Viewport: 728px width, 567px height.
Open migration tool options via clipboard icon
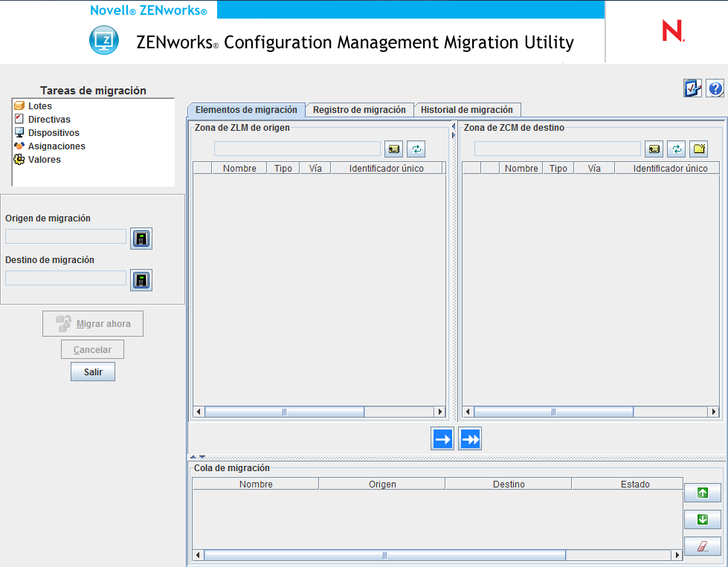click(692, 88)
